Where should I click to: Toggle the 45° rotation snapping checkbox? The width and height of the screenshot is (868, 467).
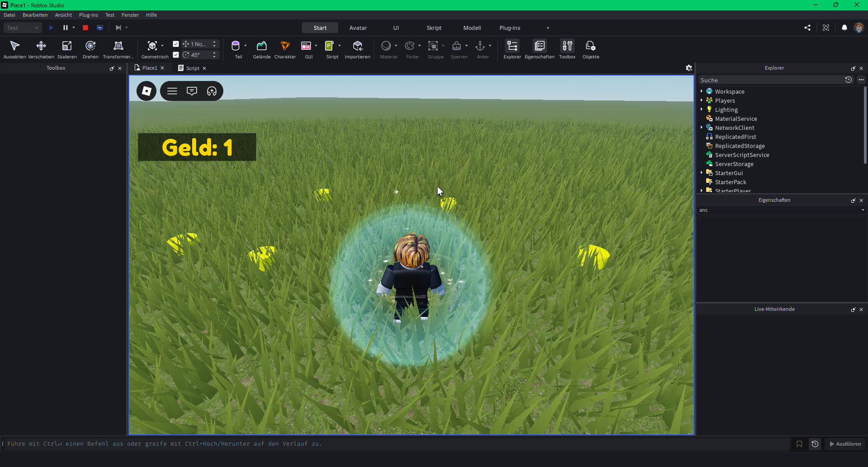click(x=176, y=55)
